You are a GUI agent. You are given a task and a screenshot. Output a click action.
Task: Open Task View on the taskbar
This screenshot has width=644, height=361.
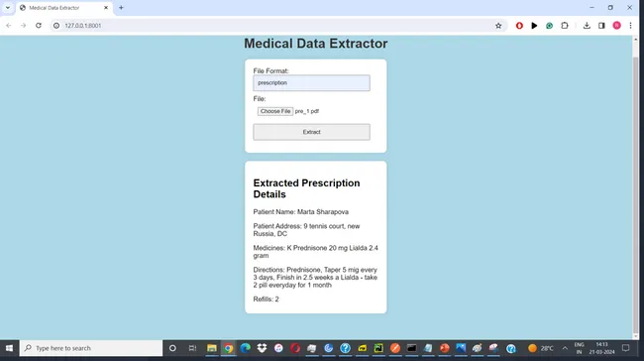pyautogui.click(x=192, y=348)
